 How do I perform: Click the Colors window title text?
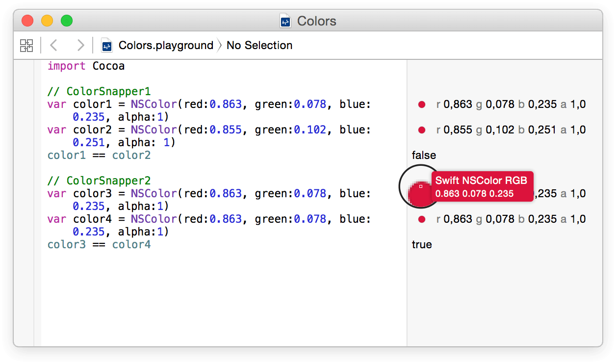click(317, 21)
